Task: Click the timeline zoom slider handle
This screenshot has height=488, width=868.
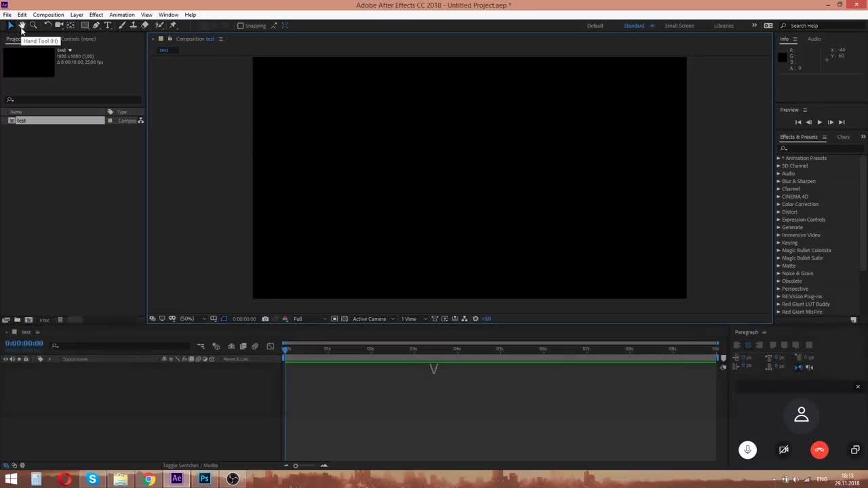Action: tap(296, 466)
